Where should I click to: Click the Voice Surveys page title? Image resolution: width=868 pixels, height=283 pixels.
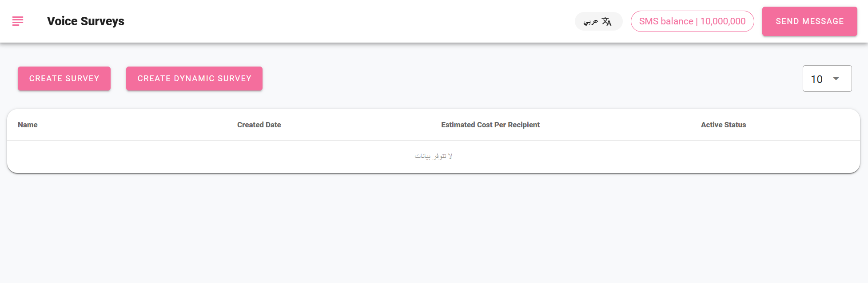coord(86,21)
